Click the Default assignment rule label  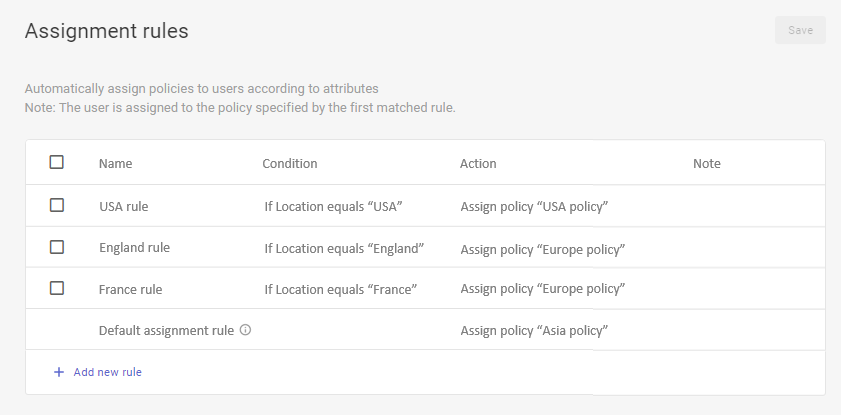coord(166,330)
